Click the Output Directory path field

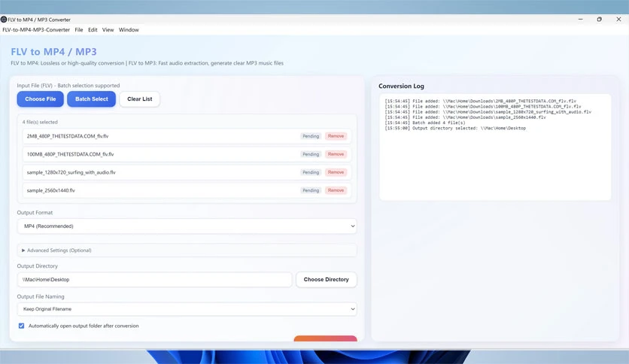[154, 280]
